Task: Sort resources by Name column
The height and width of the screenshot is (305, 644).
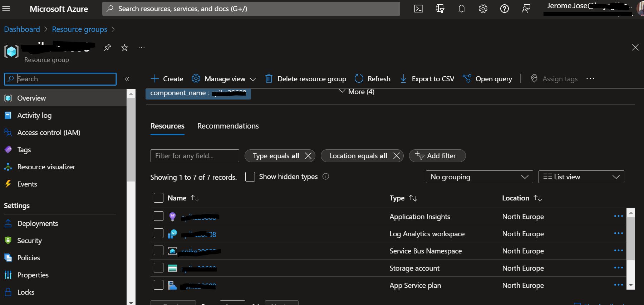Action: [x=183, y=198]
